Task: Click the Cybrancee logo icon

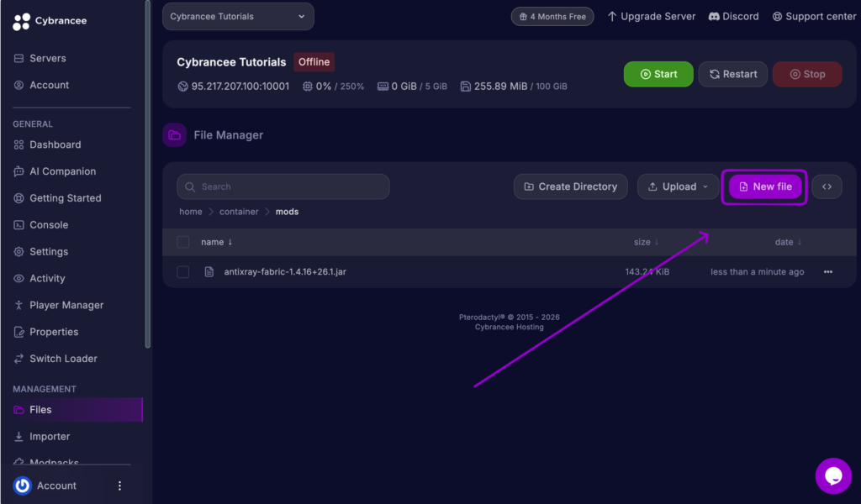Action: pyautogui.click(x=21, y=21)
